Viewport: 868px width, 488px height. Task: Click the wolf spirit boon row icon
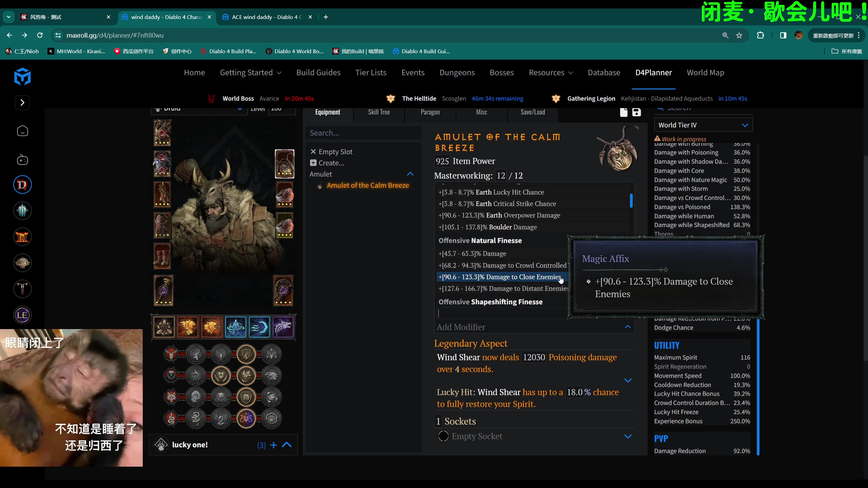click(171, 397)
